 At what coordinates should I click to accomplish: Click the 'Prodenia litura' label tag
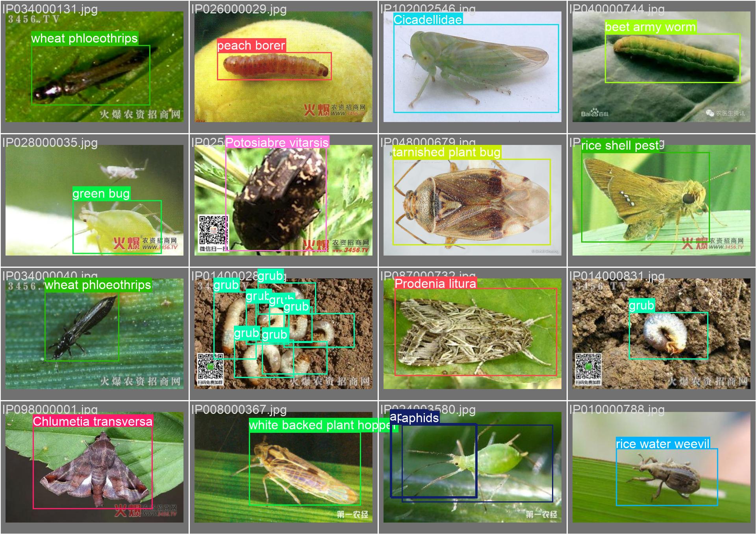[x=435, y=283]
